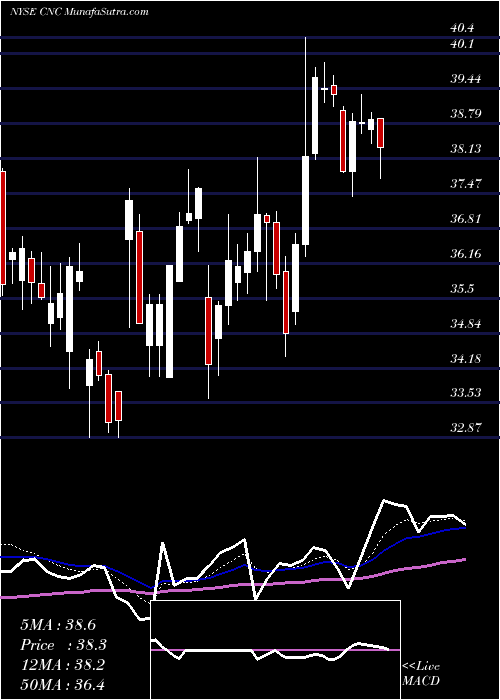Click the last red candlestick on the right
The height and width of the screenshot is (700, 500).
coord(381,133)
